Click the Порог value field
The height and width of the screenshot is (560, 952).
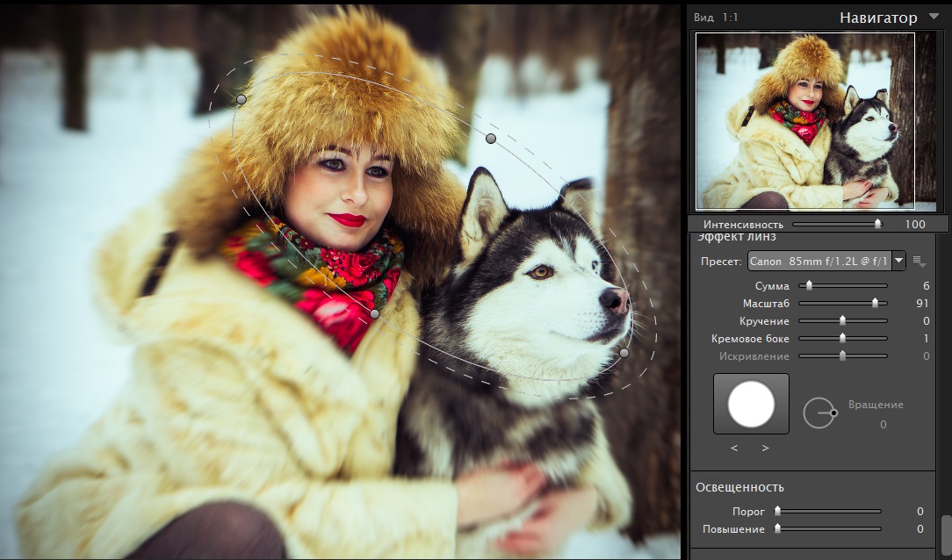[920, 512]
